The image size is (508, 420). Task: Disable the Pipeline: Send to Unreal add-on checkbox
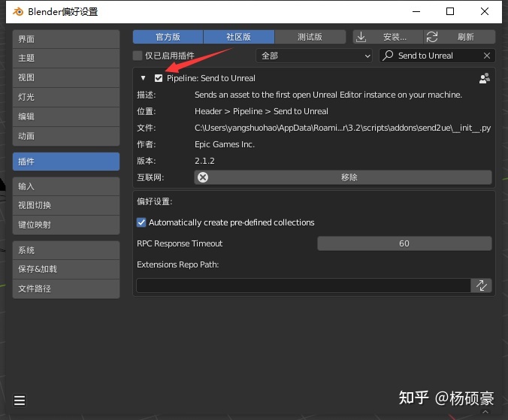(159, 78)
